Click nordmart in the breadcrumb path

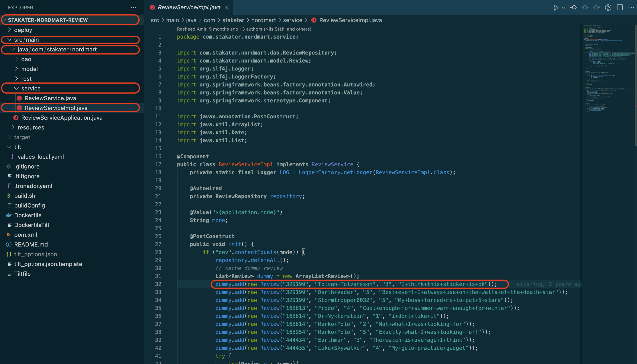point(263,20)
